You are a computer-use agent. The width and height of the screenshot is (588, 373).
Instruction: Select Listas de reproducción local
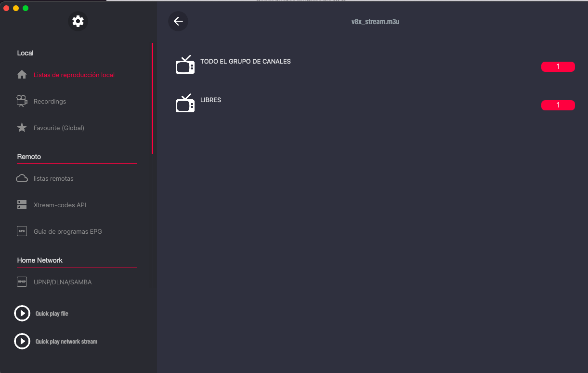(74, 75)
